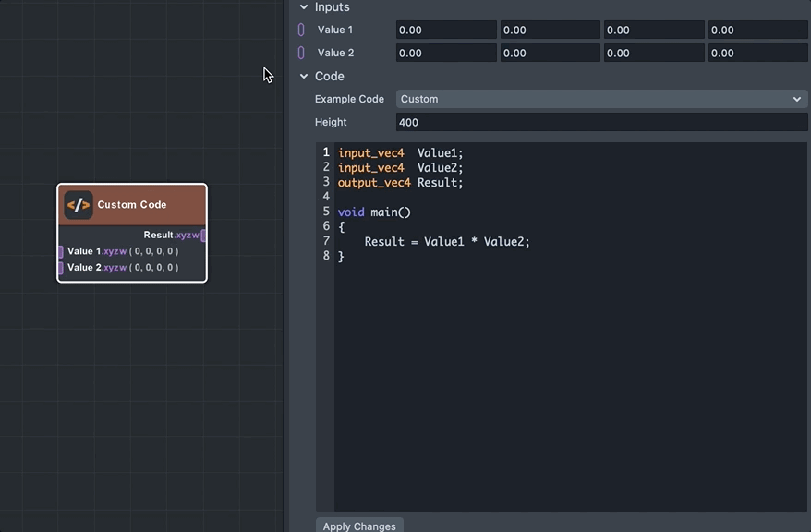This screenshot has height=532, width=811.
Task: Click the purple pin icon beside Value 1 in Inputs
Action: [301, 29]
